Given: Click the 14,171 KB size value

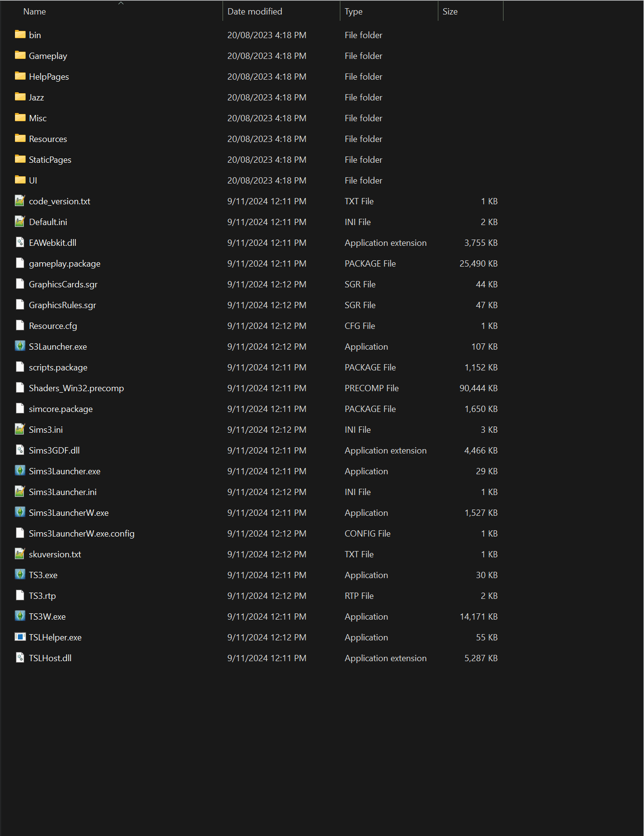Looking at the screenshot, I should tap(478, 617).
